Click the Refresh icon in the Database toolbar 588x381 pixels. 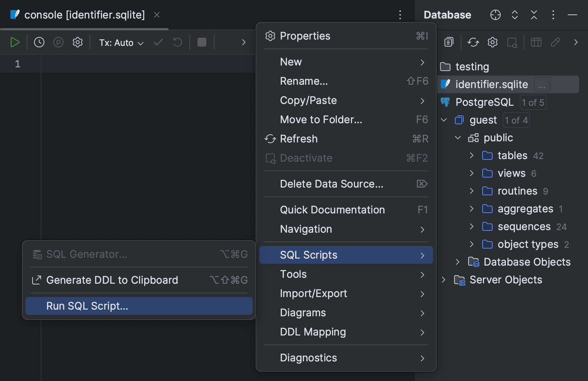tap(473, 43)
